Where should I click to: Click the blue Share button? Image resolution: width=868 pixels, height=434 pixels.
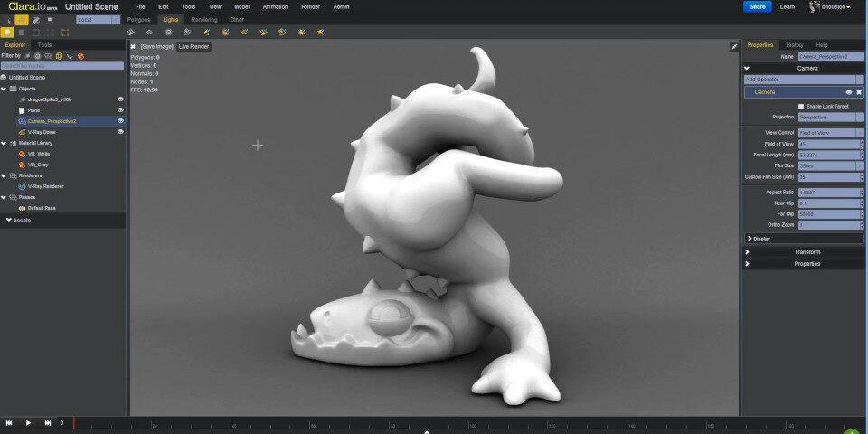tap(757, 6)
